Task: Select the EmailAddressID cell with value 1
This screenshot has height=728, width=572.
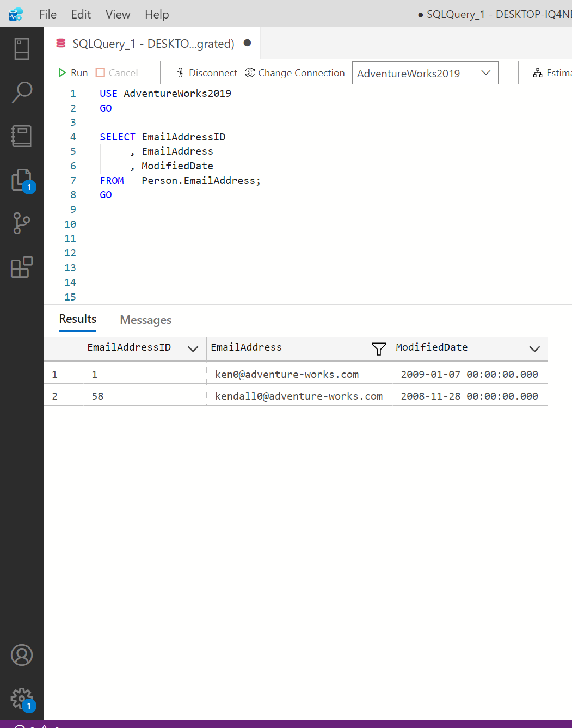Action: [145, 375]
